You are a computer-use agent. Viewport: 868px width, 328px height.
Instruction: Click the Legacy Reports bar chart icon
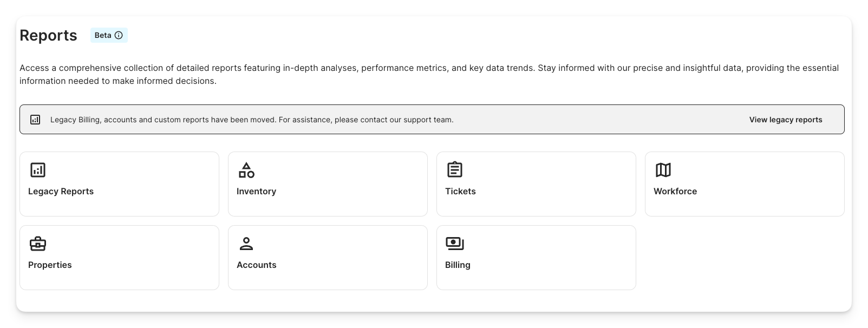(x=38, y=170)
